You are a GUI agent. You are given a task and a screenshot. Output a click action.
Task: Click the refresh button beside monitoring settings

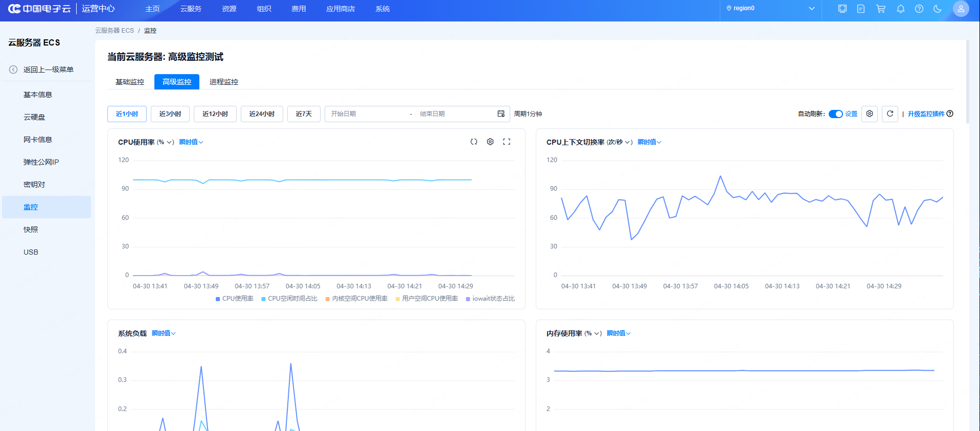pyautogui.click(x=890, y=114)
